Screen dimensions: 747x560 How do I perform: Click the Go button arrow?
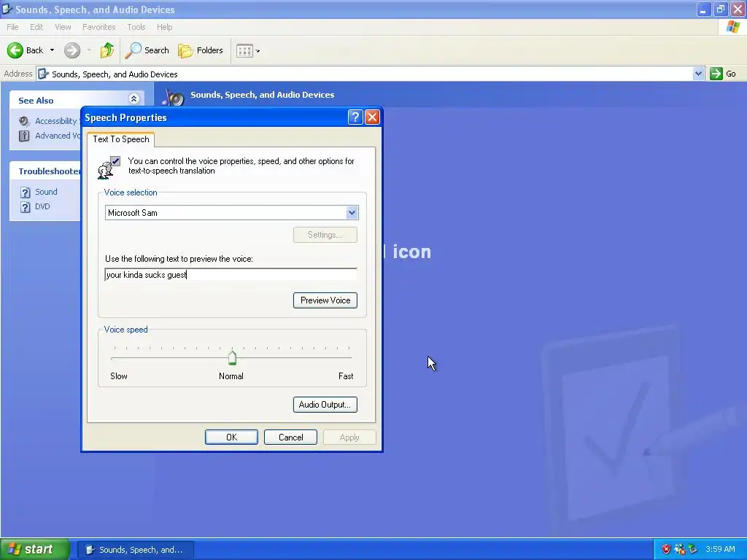click(716, 74)
